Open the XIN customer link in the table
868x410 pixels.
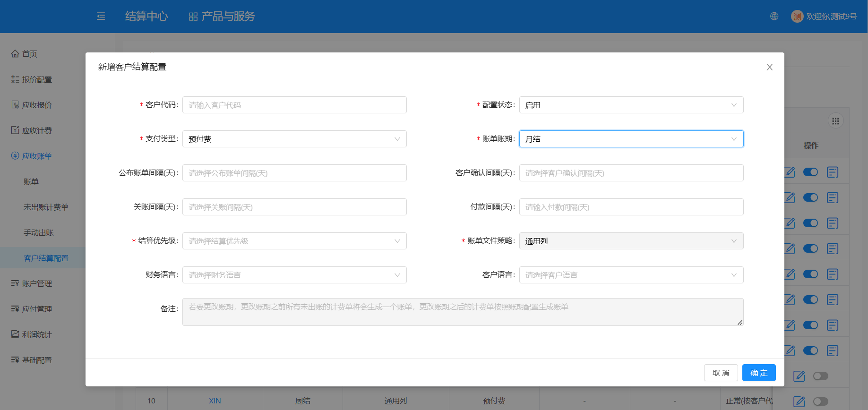pyautogui.click(x=215, y=401)
